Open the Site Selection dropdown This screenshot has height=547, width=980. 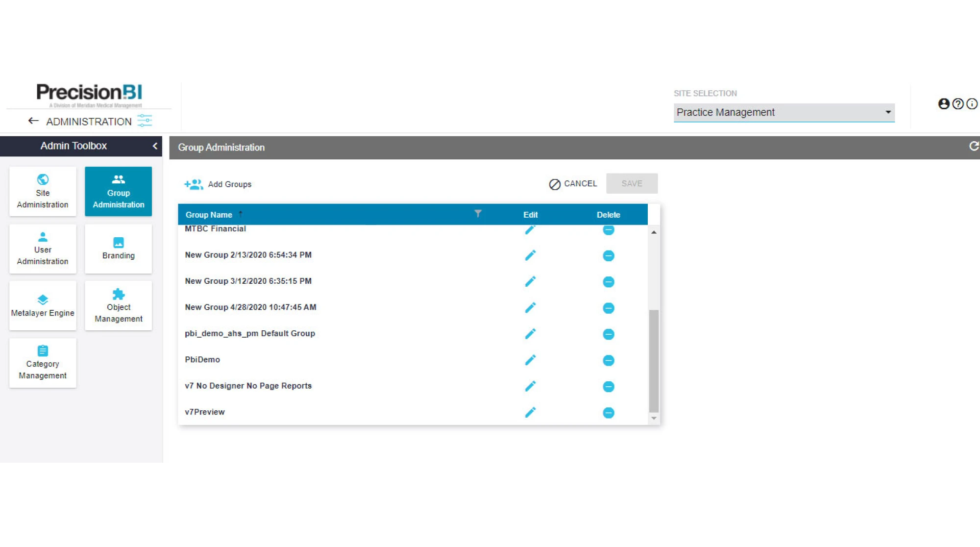point(784,112)
